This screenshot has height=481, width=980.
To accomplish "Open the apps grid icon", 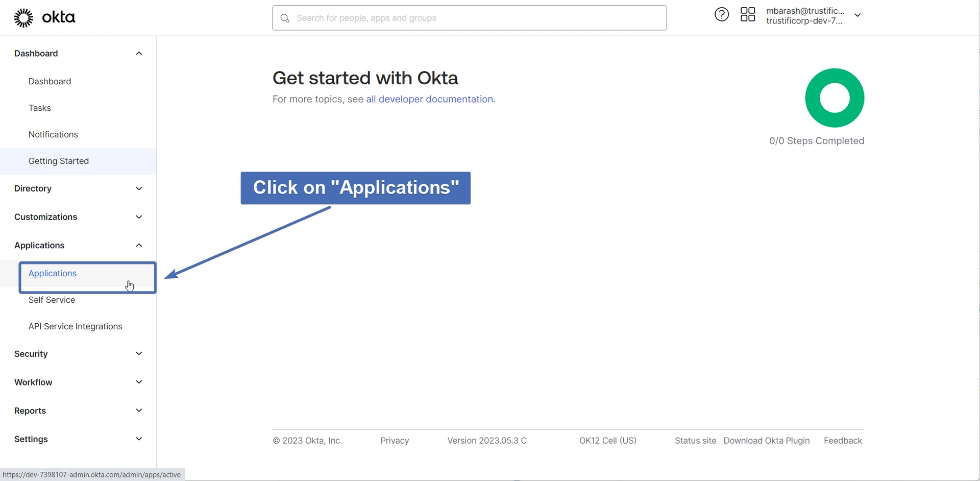I will coord(747,15).
